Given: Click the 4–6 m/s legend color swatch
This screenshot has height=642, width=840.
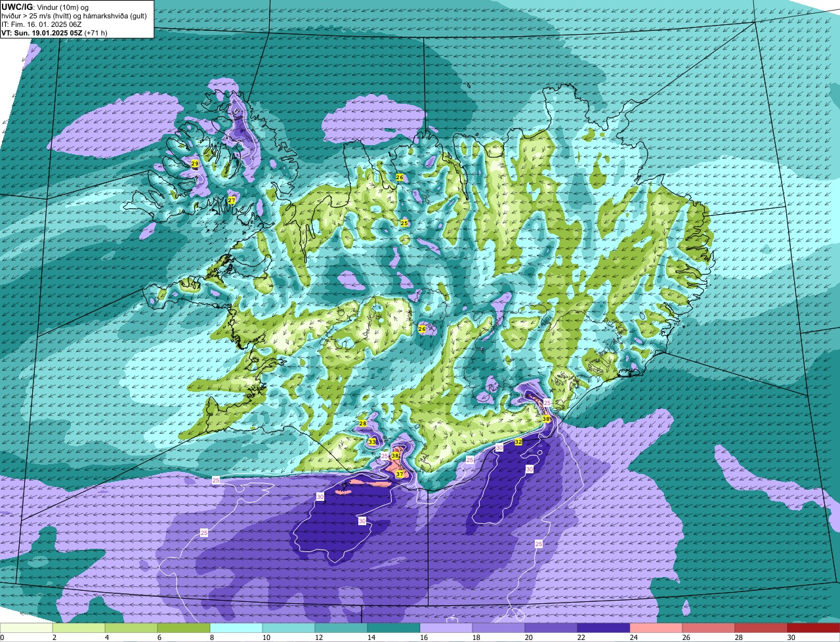Looking at the screenshot, I should 131,628.
